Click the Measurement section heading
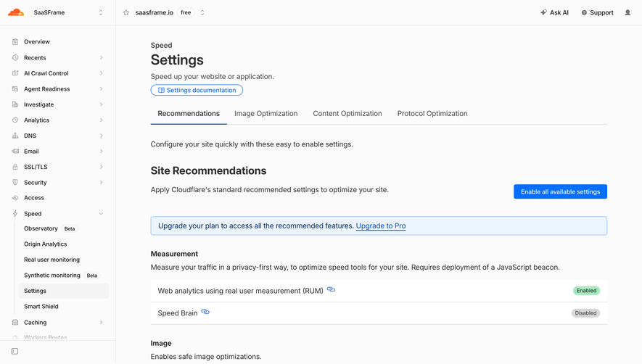The image size is (642, 364). [174, 254]
